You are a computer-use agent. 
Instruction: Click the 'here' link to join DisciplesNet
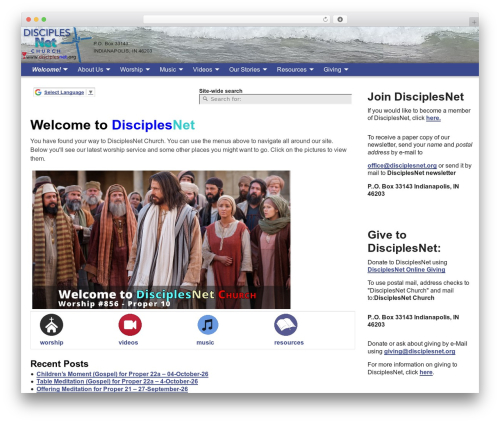pos(433,118)
